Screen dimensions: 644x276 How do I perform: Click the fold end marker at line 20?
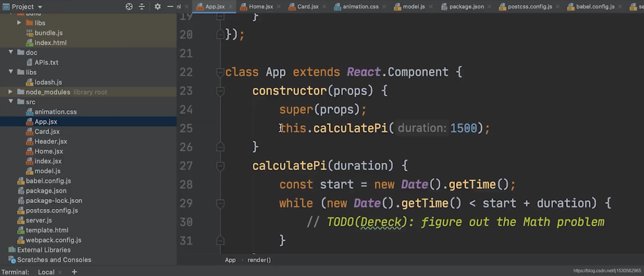(x=220, y=34)
